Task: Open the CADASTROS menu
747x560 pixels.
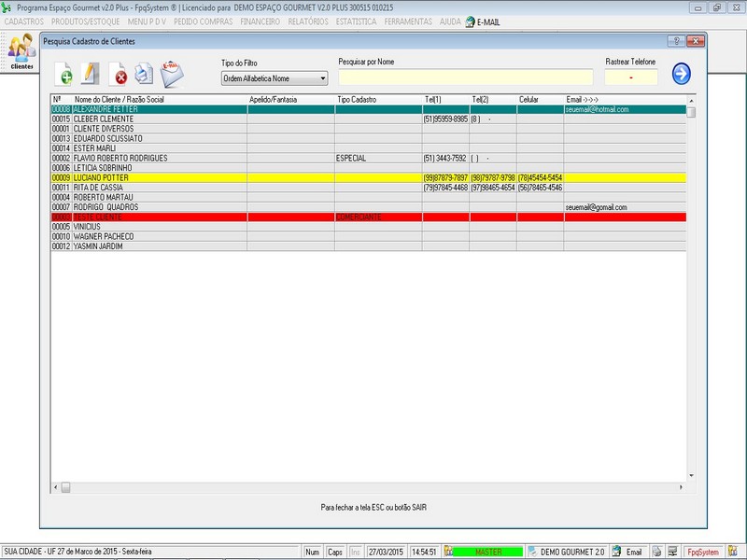Action: (x=24, y=21)
